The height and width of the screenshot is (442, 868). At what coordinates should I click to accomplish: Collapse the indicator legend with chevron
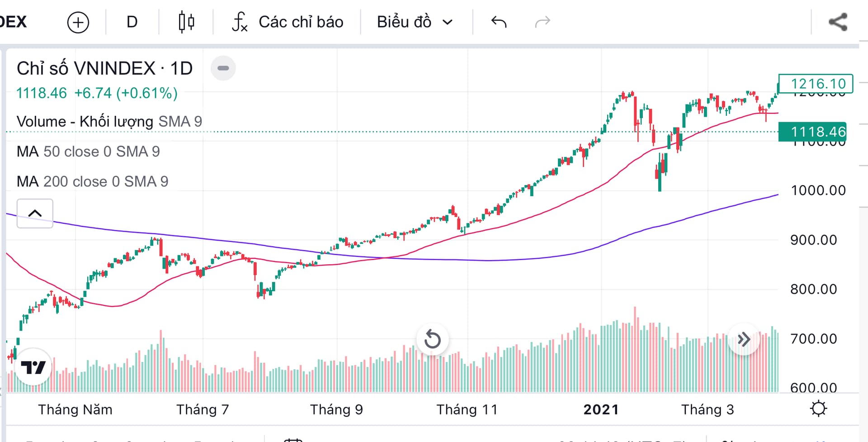point(35,214)
